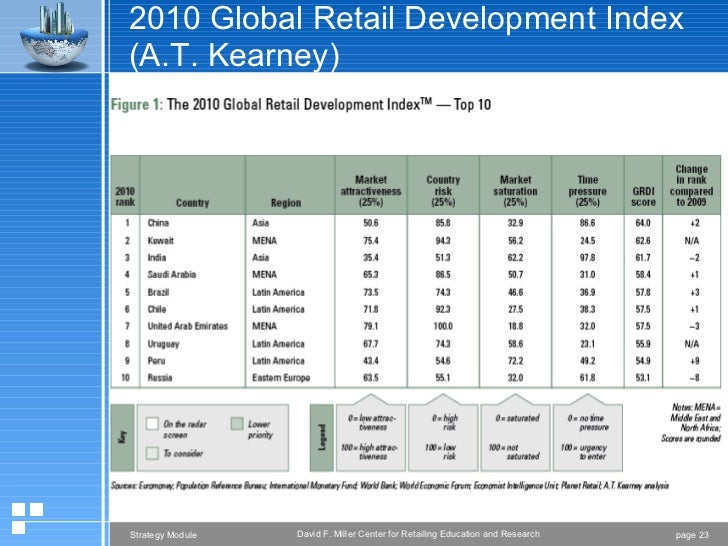Click the vertical 'Legend' label box
This screenshot has height=546, width=728.
click(x=322, y=437)
